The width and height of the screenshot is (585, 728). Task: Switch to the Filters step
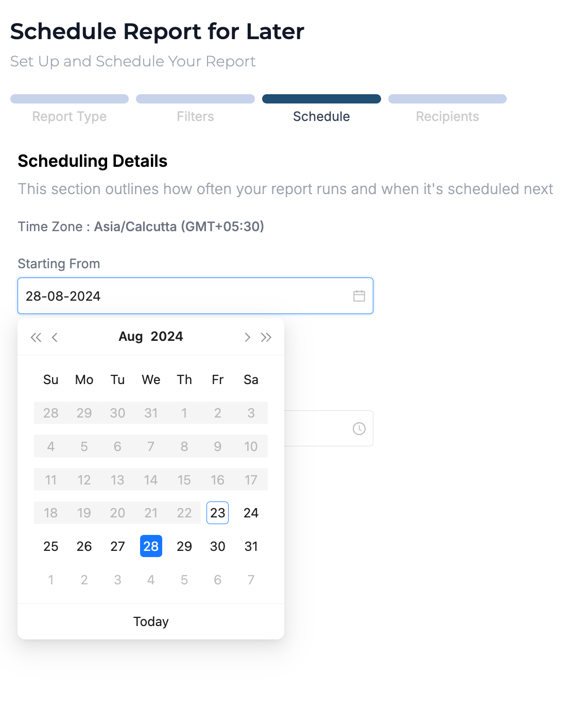195,116
